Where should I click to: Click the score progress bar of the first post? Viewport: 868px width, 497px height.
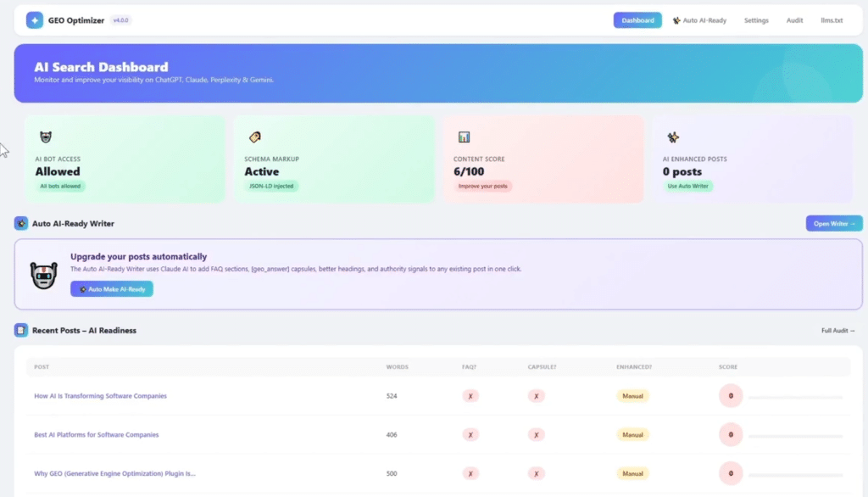click(795, 397)
